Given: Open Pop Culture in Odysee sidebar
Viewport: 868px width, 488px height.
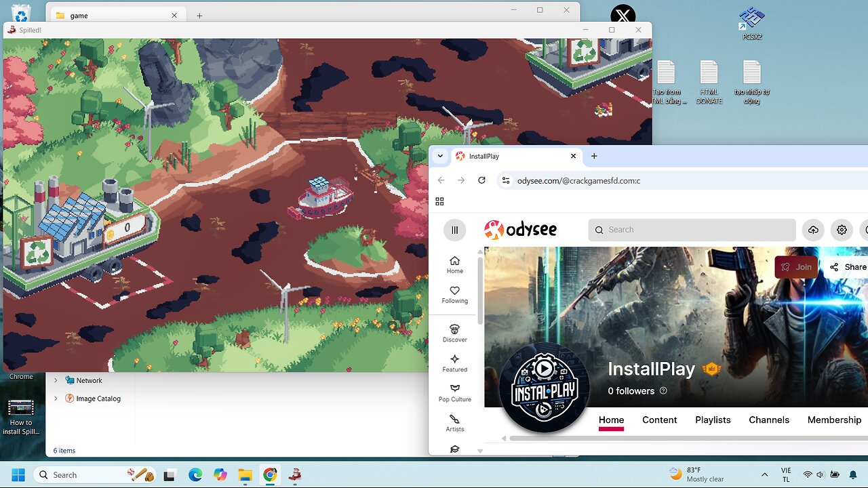Looking at the screenshot, I should (454, 393).
